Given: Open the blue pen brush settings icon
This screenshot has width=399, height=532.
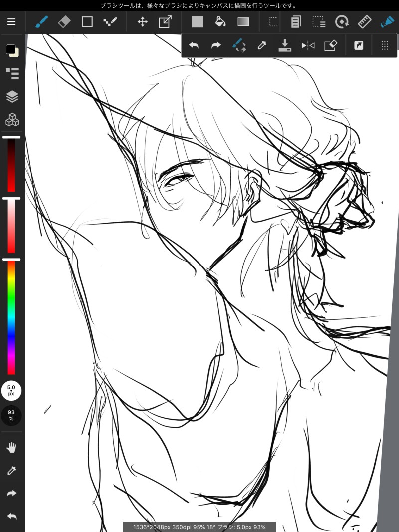Looking at the screenshot, I should click(x=387, y=22).
